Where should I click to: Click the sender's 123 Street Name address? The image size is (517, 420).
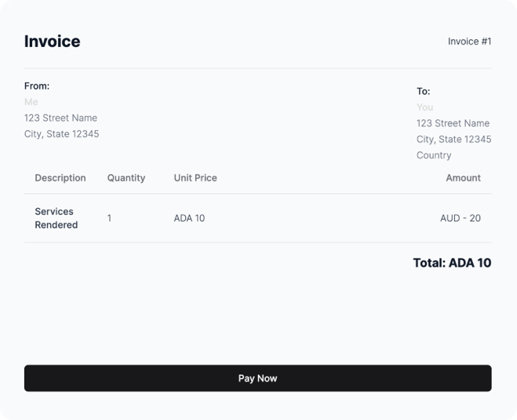pos(60,118)
